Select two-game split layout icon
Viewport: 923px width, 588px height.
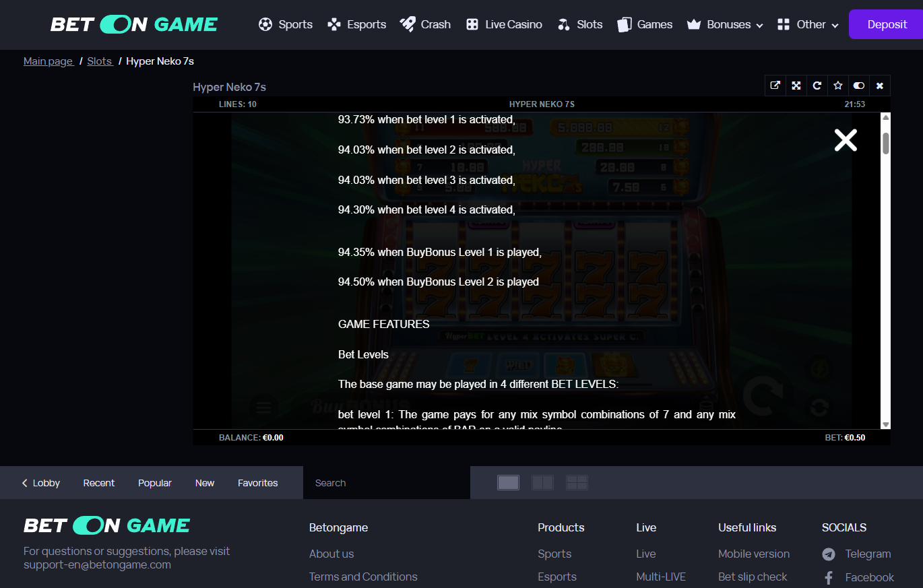[x=542, y=482]
